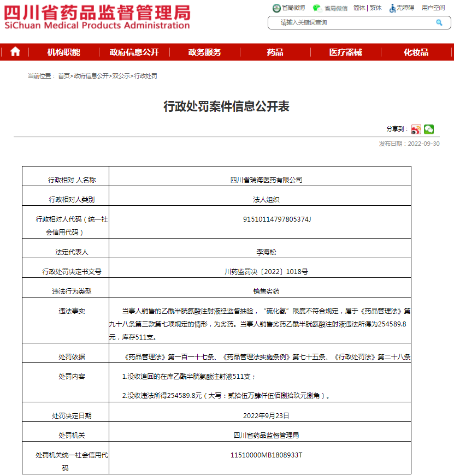This screenshot has width=454, height=476.
Task: Click the 政府信息公开 breadcrumb link
Action: (x=91, y=76)
